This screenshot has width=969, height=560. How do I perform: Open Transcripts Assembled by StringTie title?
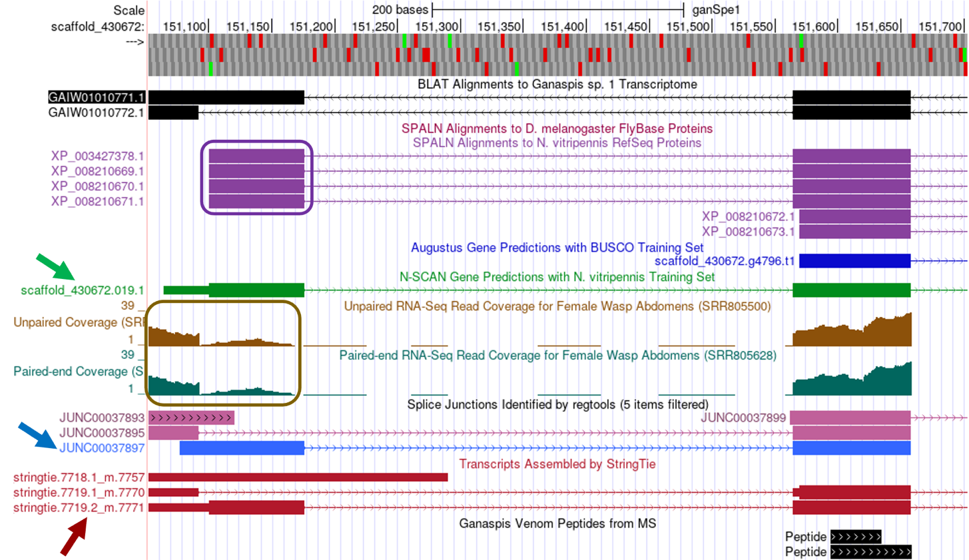557,464
